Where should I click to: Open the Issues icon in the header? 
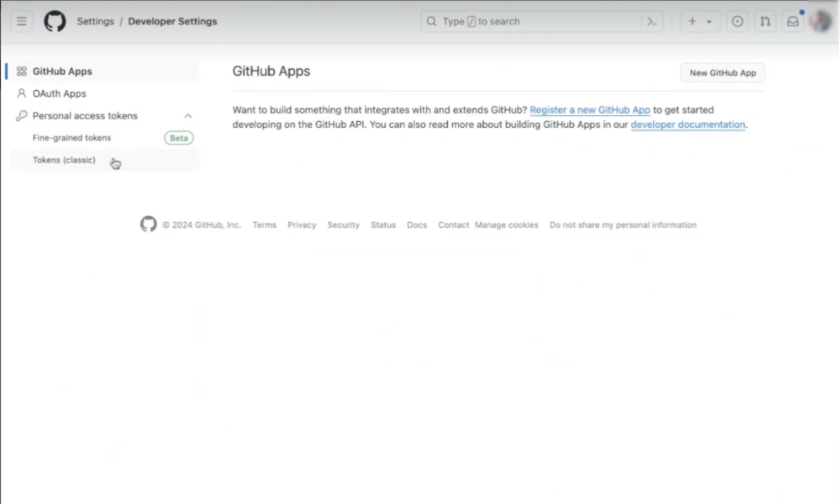click(x=737, y=21)
